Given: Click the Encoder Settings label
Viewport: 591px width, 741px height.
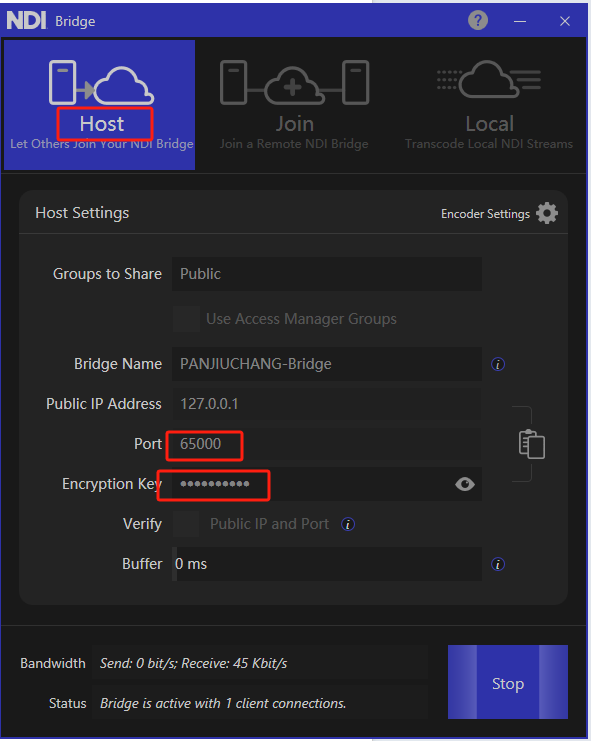Looking at the screenshot, I should (x=485, y=214).
